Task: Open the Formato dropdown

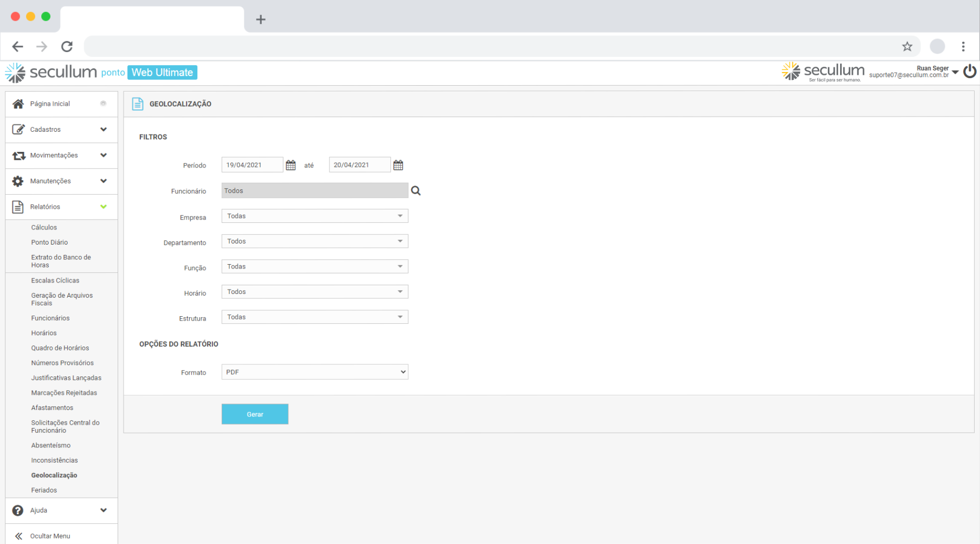Action: click(x=314, y=372)
